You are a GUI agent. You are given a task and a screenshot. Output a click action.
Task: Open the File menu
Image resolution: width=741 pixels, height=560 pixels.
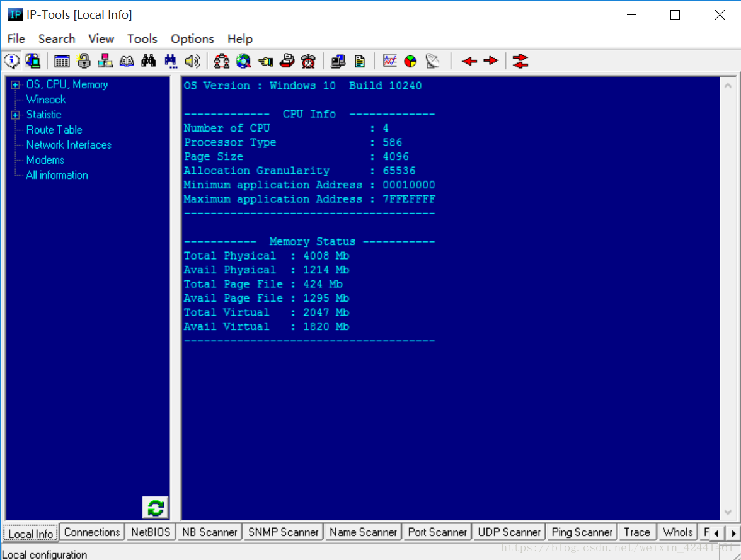(x=16, y=39)
